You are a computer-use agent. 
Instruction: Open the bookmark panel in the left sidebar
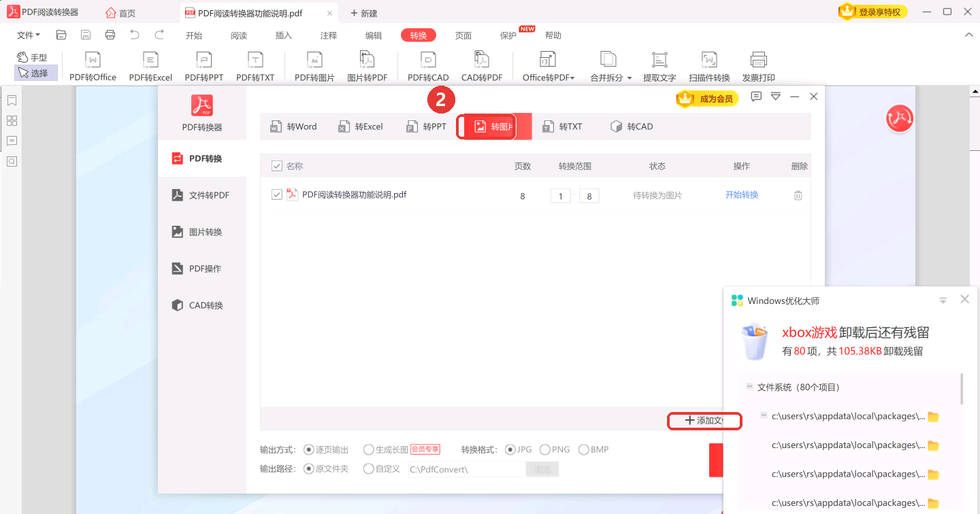point(12,101)
